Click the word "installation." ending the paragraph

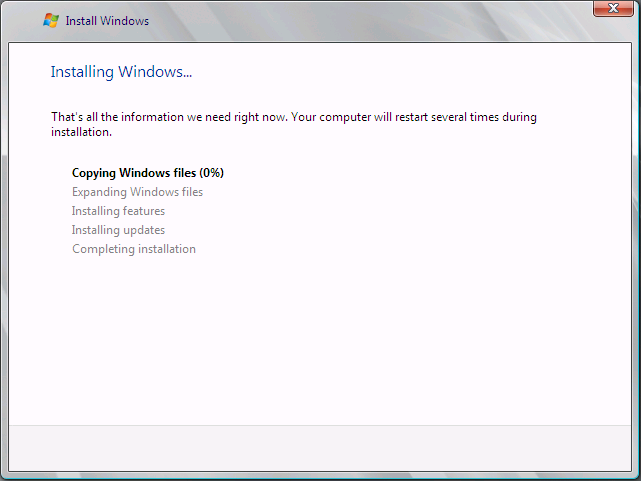tap(82, 131)
